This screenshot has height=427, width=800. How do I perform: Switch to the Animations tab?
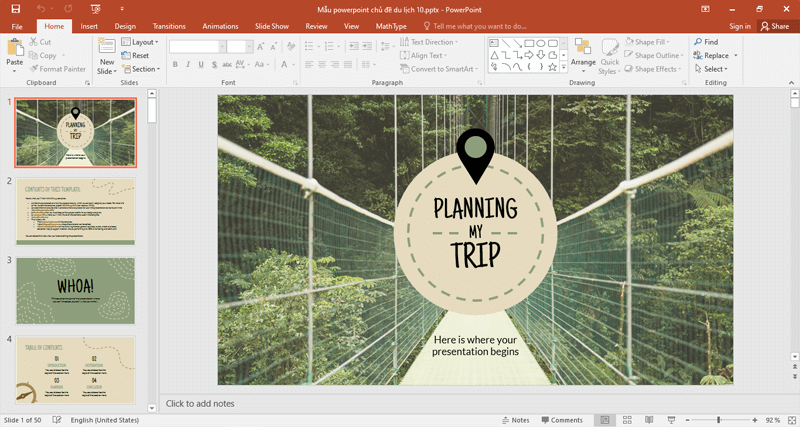[220, 26]
